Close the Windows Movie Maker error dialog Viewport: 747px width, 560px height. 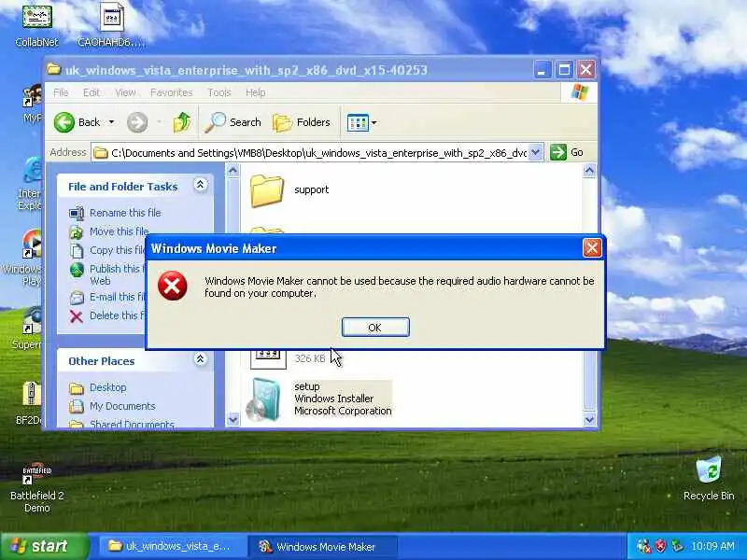[592, 247]
